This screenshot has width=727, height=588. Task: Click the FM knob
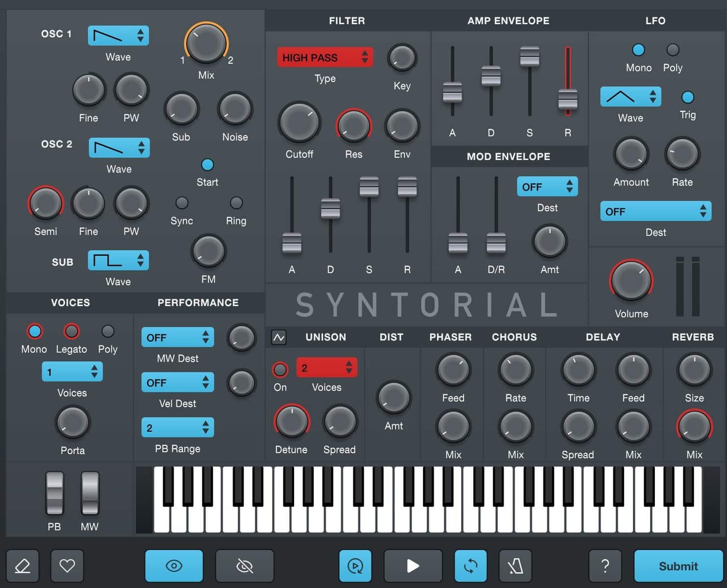tap(208, 251)
